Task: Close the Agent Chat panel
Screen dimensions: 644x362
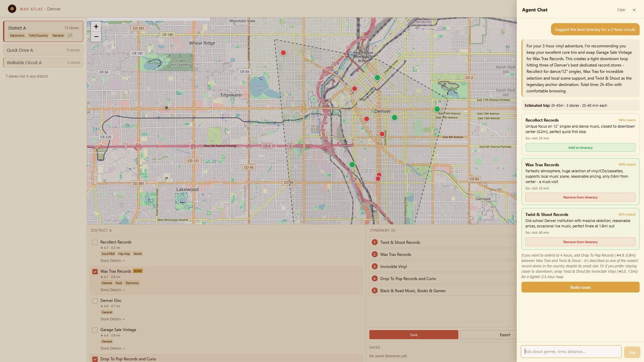Action: pyautogui.click(x=634, y=10)
